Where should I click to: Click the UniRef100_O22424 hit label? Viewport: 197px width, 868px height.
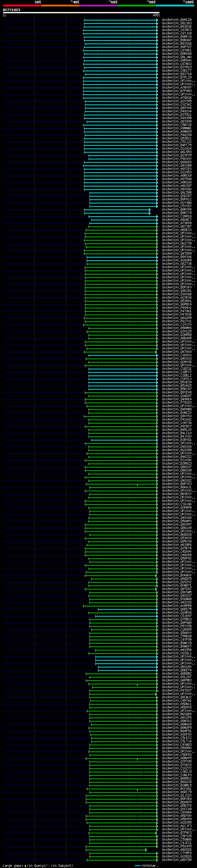coord(177,149)
